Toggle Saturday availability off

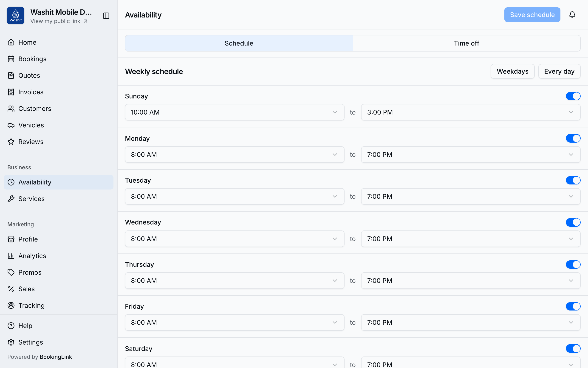[x=573, y=348]
